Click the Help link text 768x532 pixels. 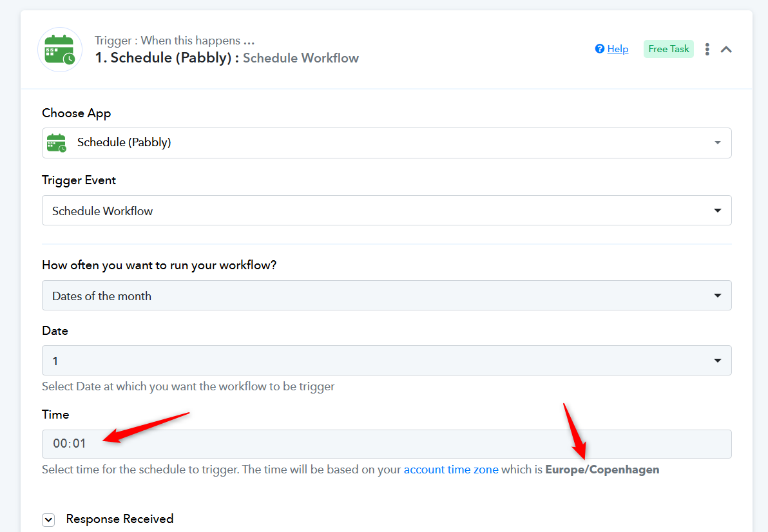[618, 49]
